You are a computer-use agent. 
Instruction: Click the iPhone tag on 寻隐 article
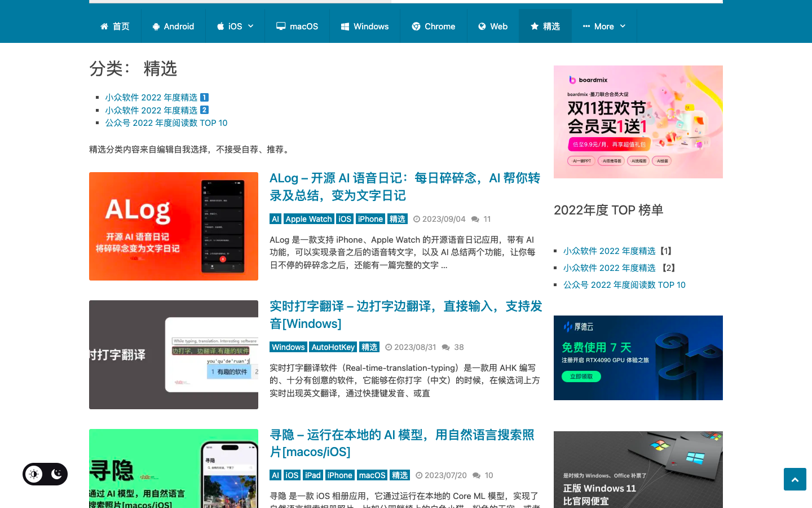[x=340, y=475]
